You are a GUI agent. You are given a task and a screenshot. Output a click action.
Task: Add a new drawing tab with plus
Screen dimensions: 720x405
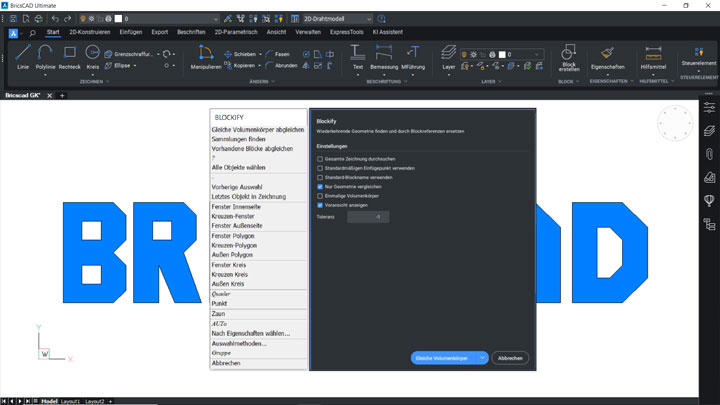pyautogui.click(x=62, y=96)
